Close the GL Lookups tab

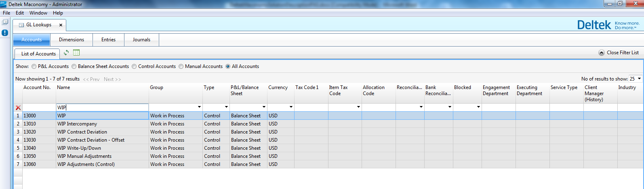[x=61, y=25]
